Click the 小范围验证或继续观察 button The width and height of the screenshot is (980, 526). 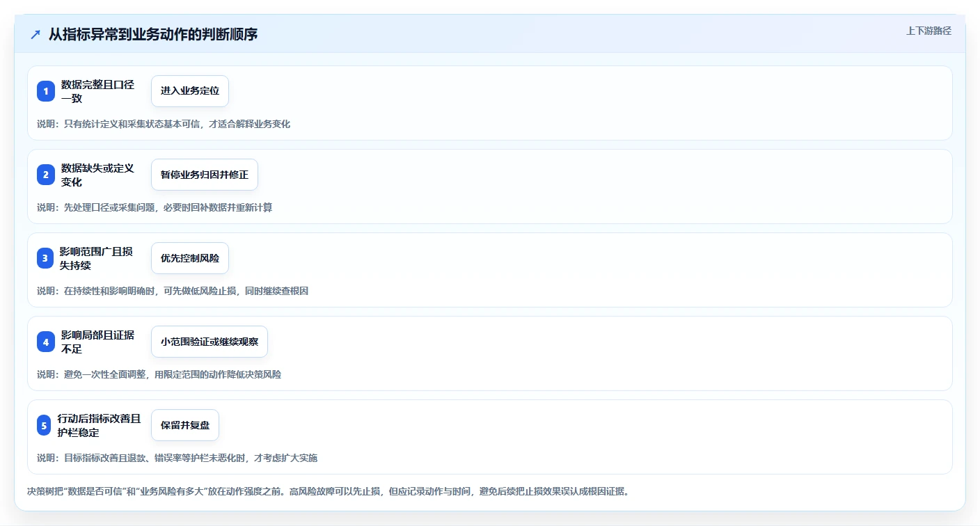(x=210, y=342)
